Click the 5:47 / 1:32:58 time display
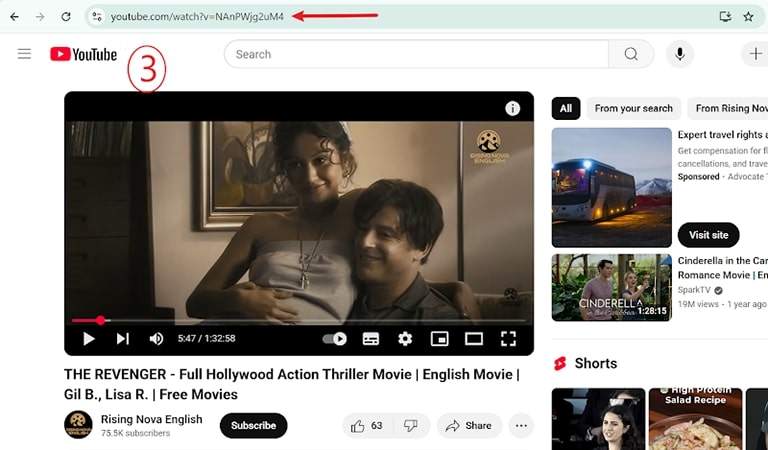 [206, 338]
